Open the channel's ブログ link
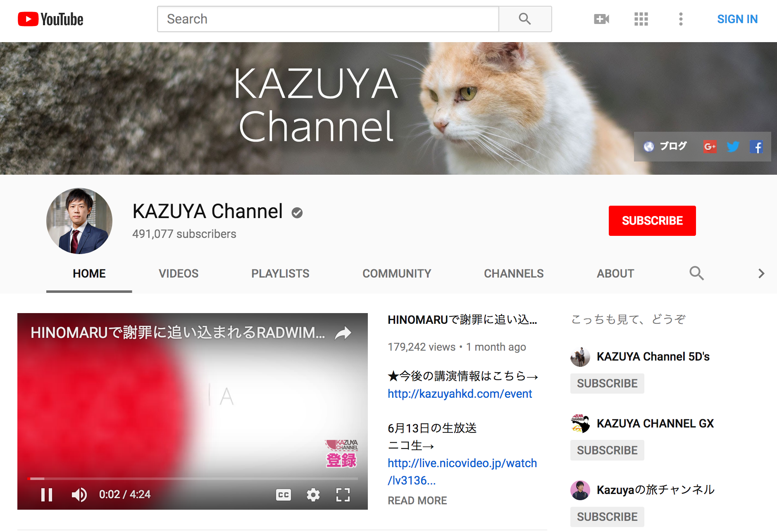777x532 pixels. click(x=665, y=146)
